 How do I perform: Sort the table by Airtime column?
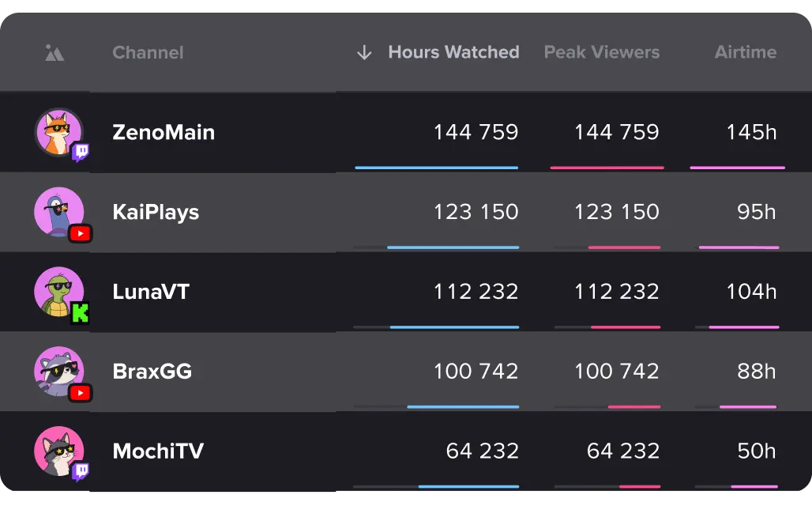746,52
